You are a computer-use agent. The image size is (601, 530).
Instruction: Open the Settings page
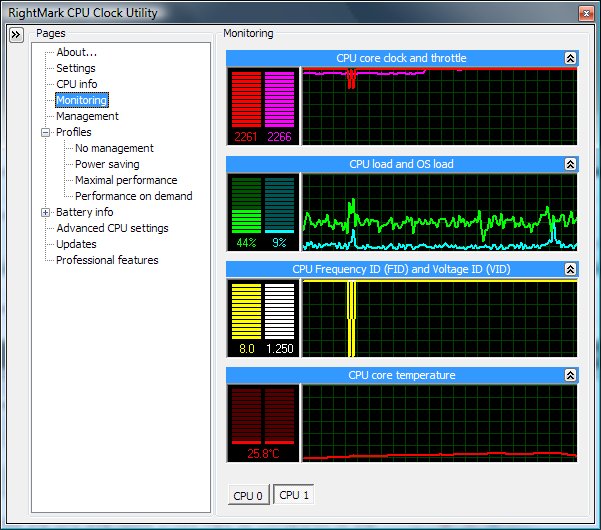pos(76,68)
